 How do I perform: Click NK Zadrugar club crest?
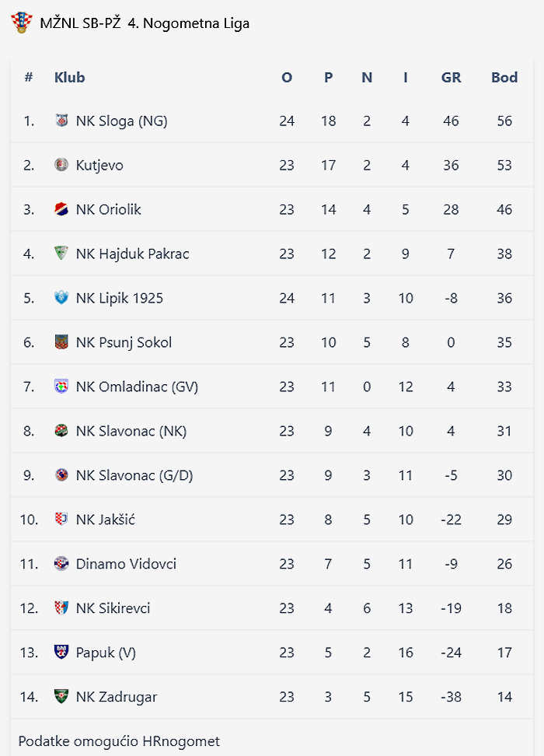[61, 697]
